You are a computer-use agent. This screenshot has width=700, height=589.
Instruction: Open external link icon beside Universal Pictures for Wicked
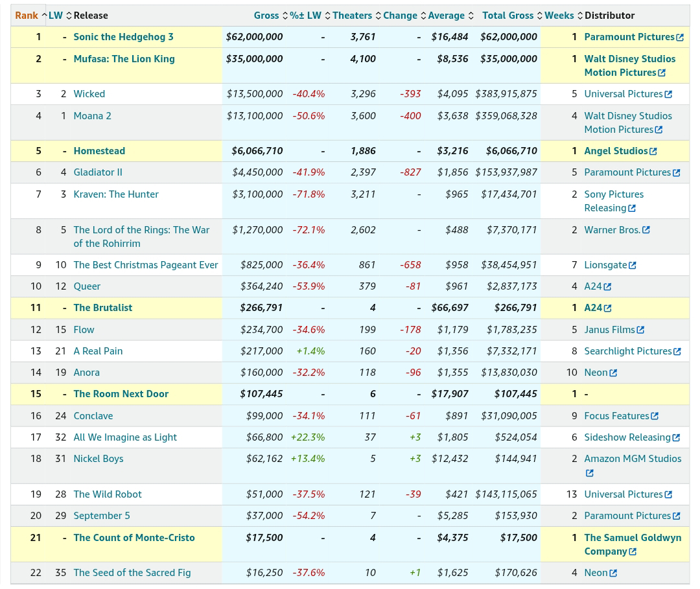(668, 95)
